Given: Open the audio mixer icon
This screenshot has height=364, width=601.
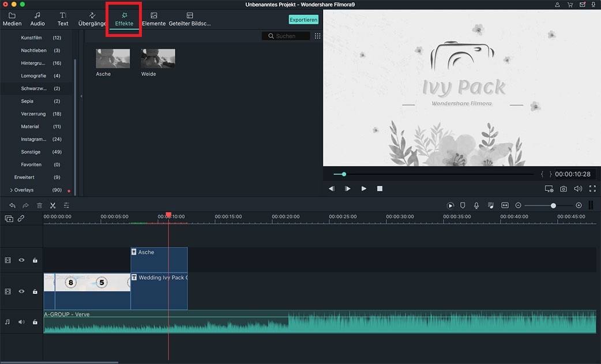Looking at the screenshot, I should tap(491, 205).
